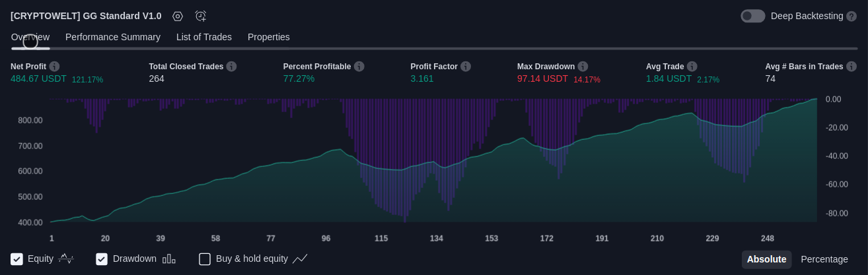
Task: Uncheck the Drawdown checkbox
Action: click(x=102, y=259)
